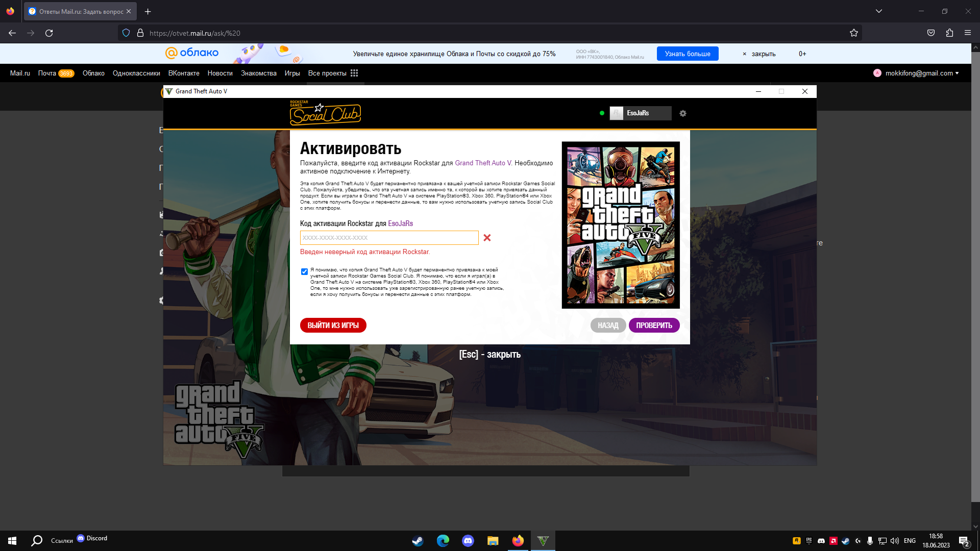Open Одноклассники navigation item
Viewport: 980px width, 551px height.
136,73
